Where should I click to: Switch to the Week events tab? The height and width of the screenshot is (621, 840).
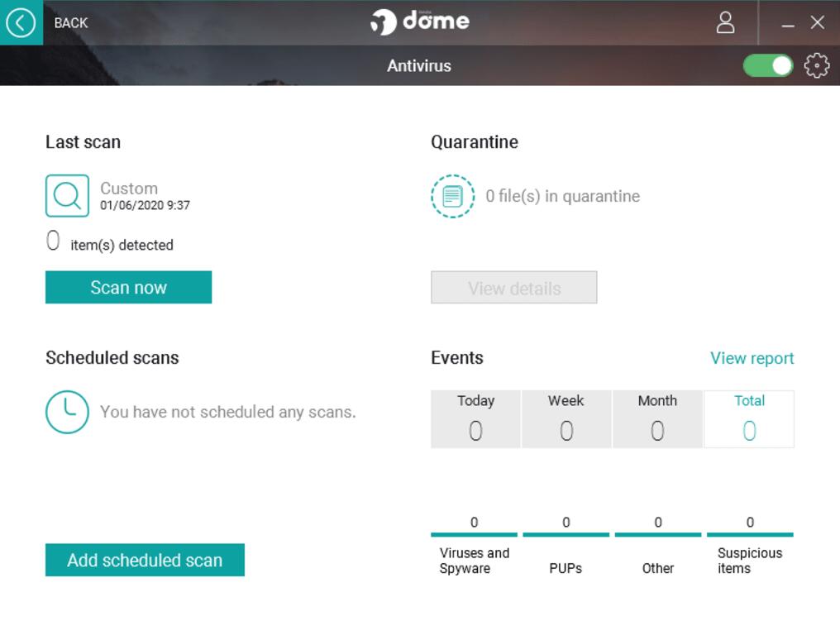click(x=566, y=419)
